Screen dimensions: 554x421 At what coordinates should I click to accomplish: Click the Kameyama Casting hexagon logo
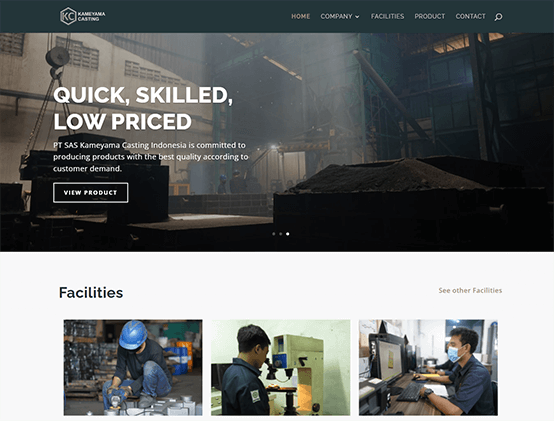68,16
